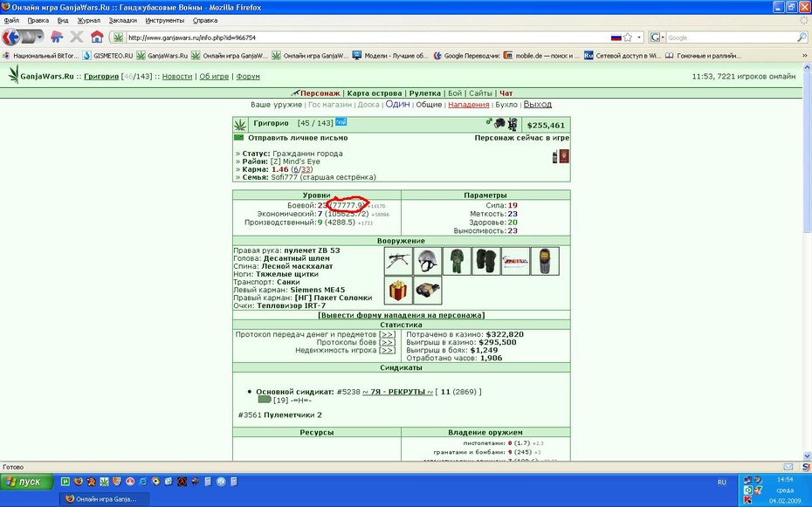Click the Siemens ME45 phone icon
812x507 pixels.
tap(546, 261)
